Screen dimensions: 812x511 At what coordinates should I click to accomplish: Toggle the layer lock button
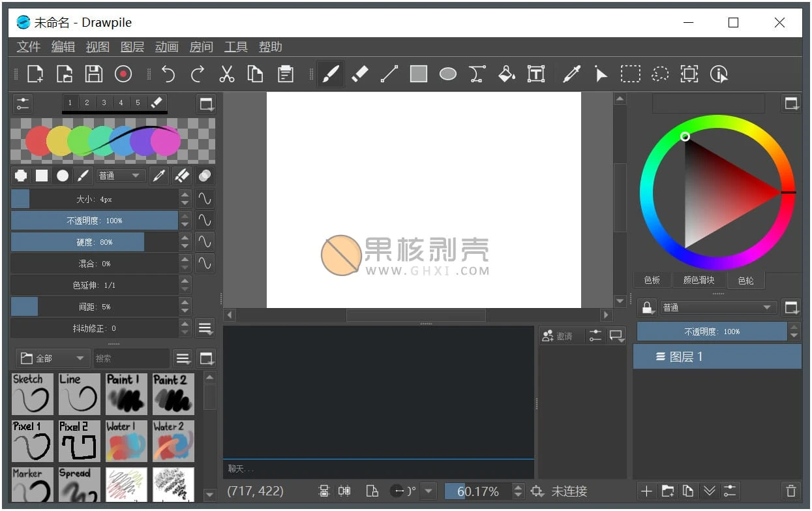(647, 307)
